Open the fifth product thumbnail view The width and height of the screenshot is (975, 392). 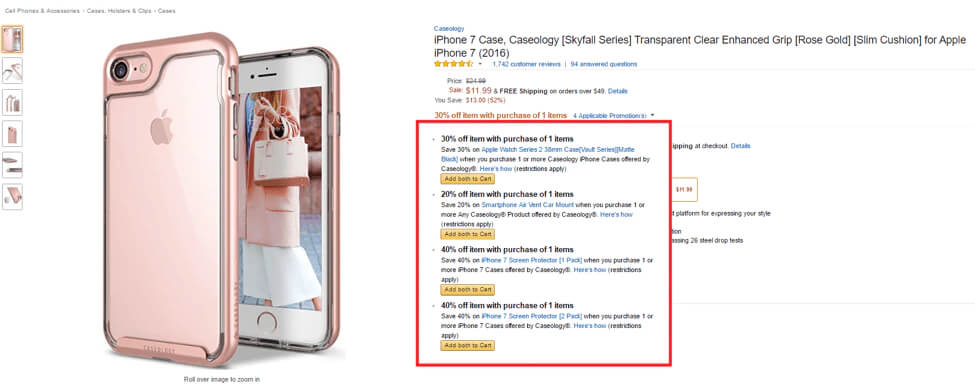click(x=12, y=165)
